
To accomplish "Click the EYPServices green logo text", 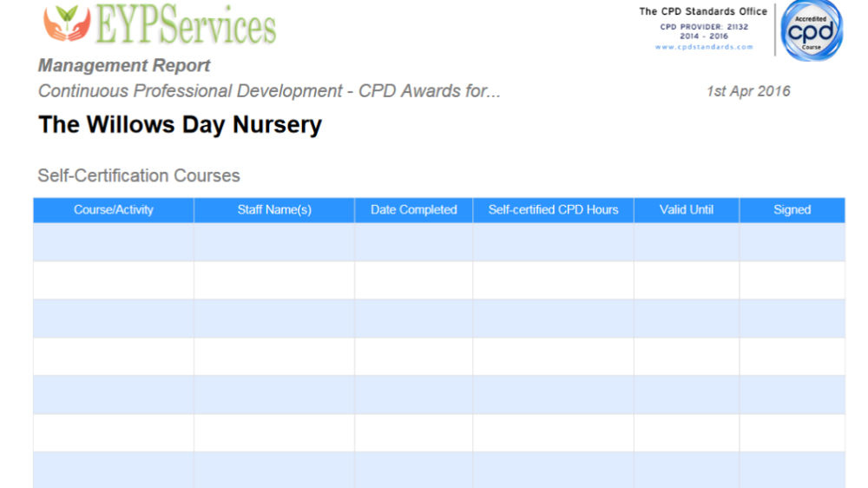I will pos(186,24).
